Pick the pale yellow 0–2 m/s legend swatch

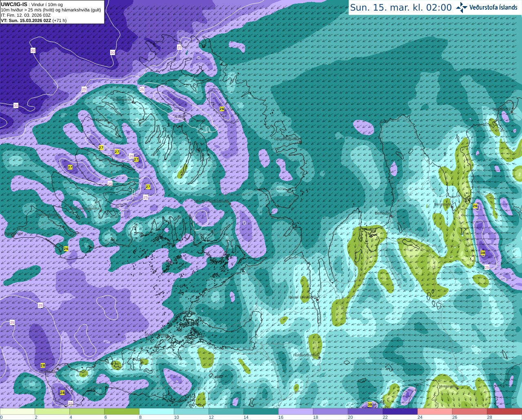click(x=18, y=411)
